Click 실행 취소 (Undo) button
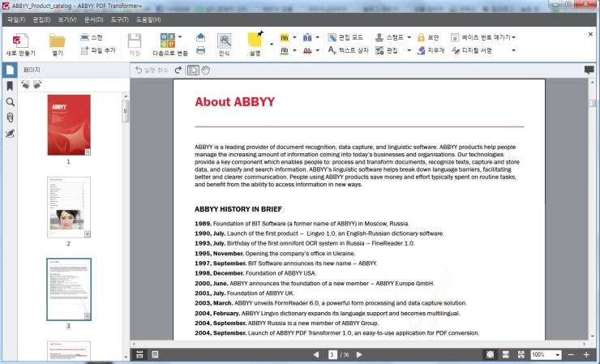The image size is (600, 364). point(152,70)
